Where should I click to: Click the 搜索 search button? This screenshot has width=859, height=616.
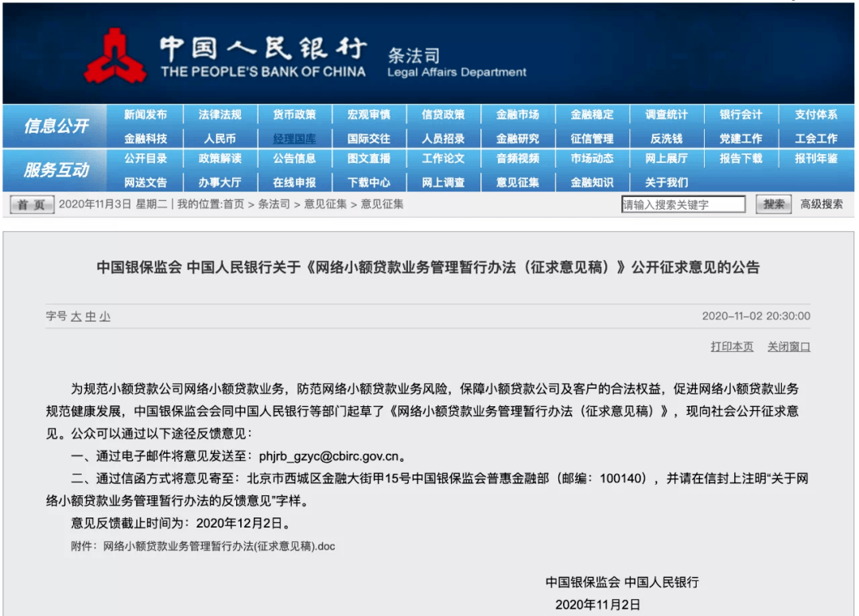(x=774, y=204)
